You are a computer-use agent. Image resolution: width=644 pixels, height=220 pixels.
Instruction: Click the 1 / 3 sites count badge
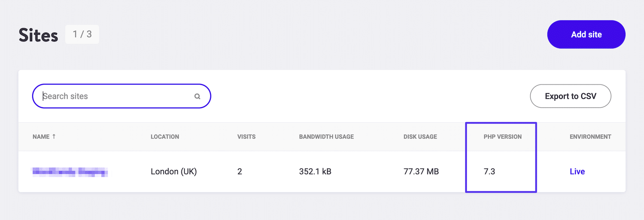click(x=82, y=34)
